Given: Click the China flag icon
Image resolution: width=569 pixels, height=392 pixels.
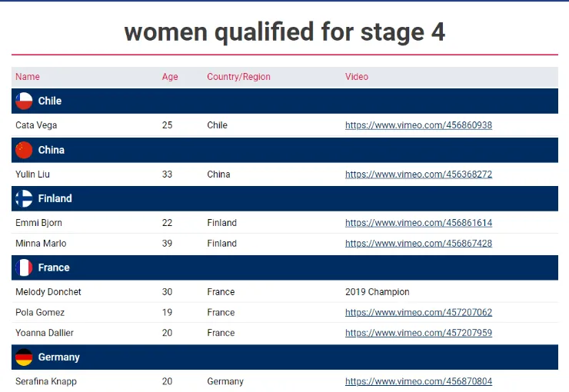Looking at the screenshot, I should [x=24, y=150].
